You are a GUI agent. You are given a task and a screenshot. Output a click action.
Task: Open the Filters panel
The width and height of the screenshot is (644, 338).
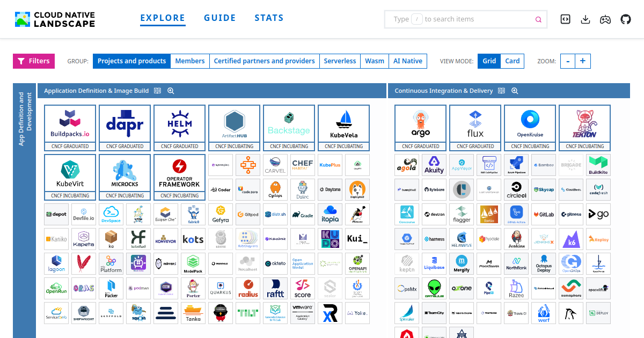tap(34, 61)
